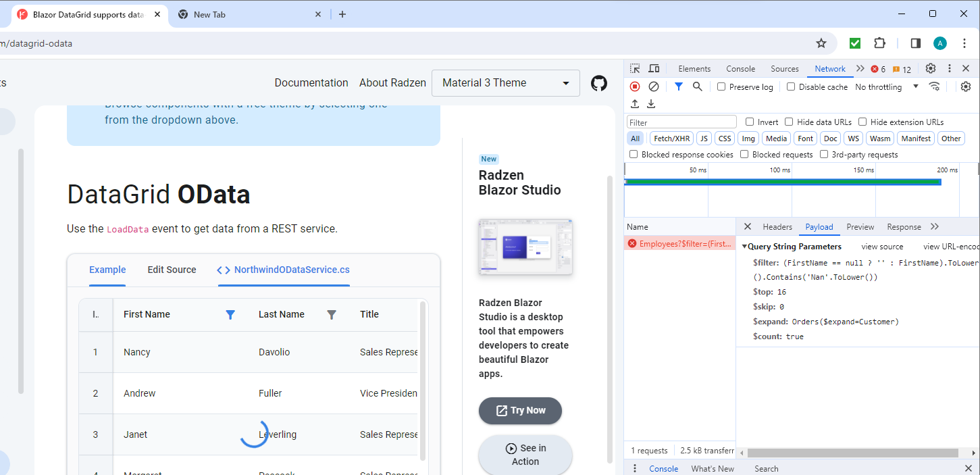The image size is (980, 475).
Task: Switch to the Edit Source tab
Action: pyautogui.click(x=172, y=270)
